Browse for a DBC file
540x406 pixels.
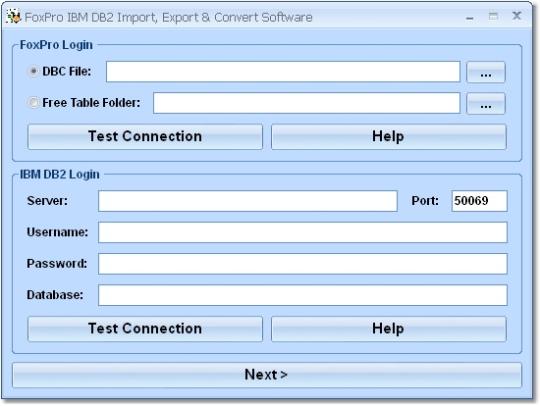click(486, 72)
